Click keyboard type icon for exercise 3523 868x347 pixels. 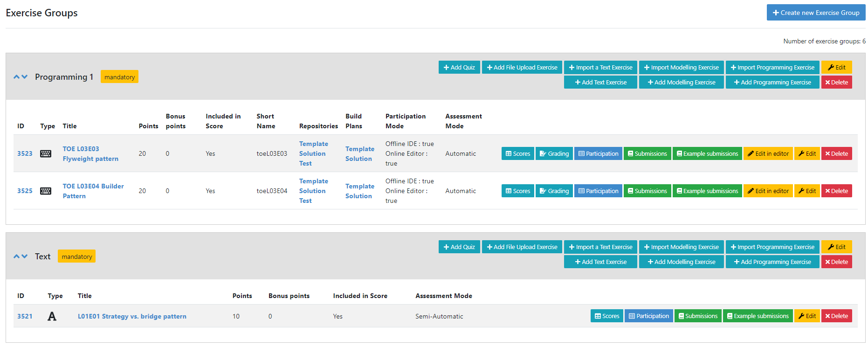tap(46, 154)
